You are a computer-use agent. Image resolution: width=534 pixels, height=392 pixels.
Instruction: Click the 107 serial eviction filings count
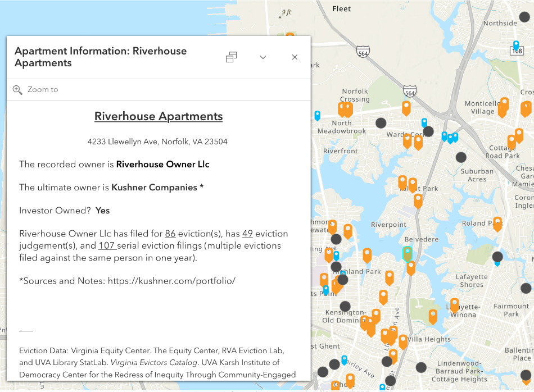pyautogui.click(x=107, y=245)
